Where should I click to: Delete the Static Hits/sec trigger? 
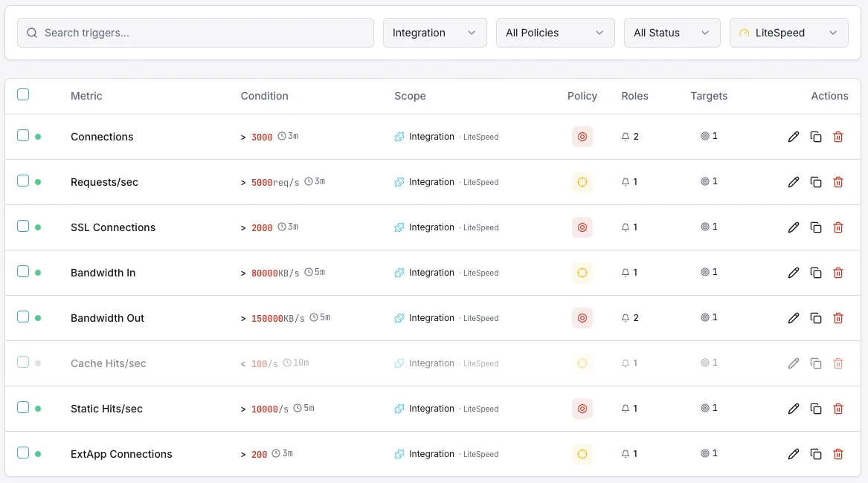click(838, 409)
